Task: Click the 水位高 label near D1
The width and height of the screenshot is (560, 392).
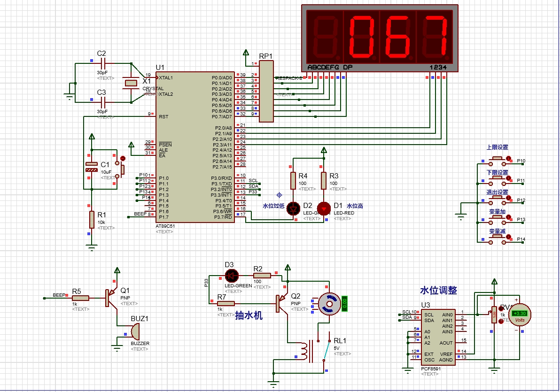Action: click(x=355, y=206)
